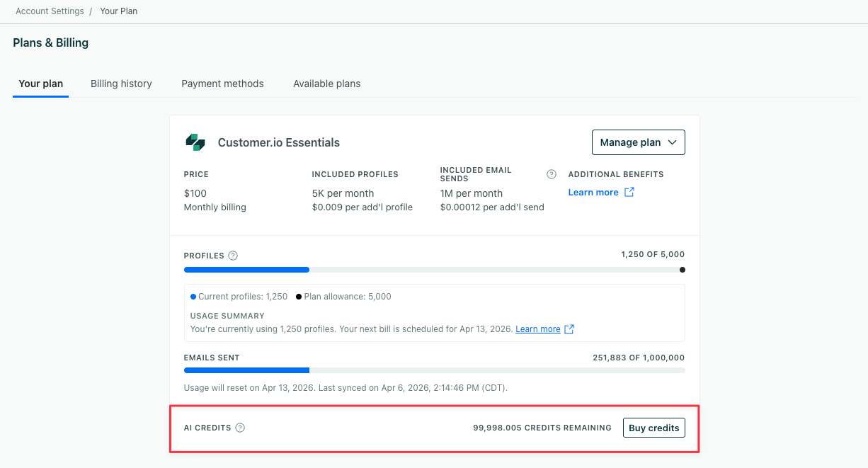Click the Customer.io Essentials plan logo
The height and width of the screenshot is (468, 868).
pyautogui.click(x=195, y=142)
